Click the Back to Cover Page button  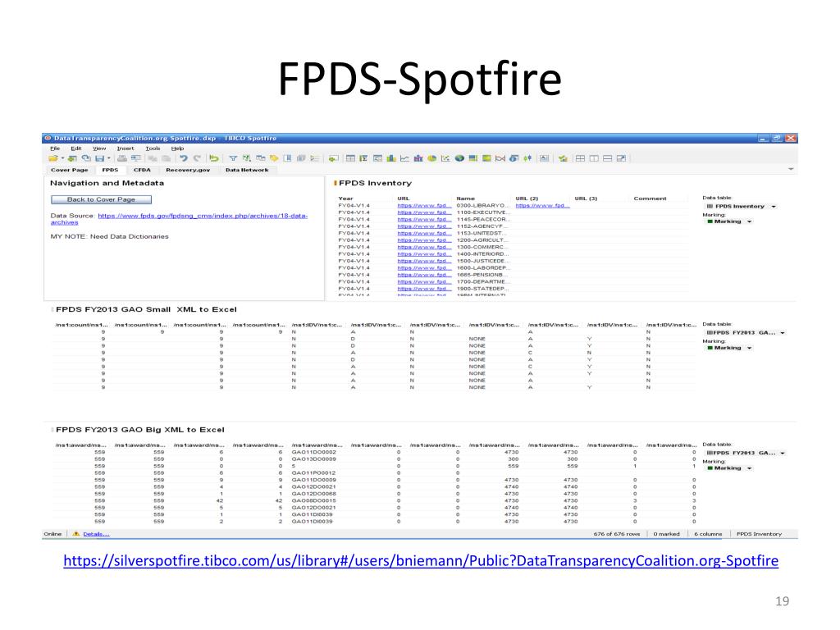tap(101, 199)
